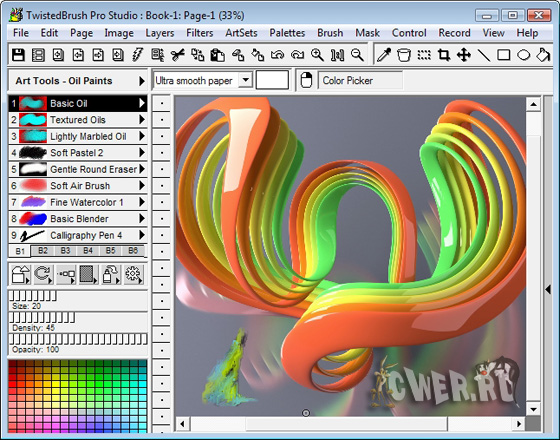Select the Color Picker eyedropper tool
The width and height of the screenshot is (560, 440).
point(384,55)
